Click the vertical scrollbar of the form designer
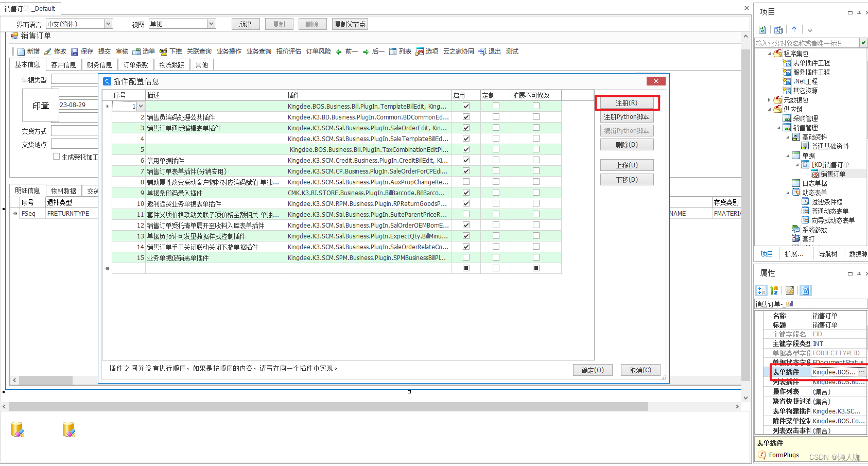Screen dimensions: 868x466 pyautogui.click(x=745, y=216)
